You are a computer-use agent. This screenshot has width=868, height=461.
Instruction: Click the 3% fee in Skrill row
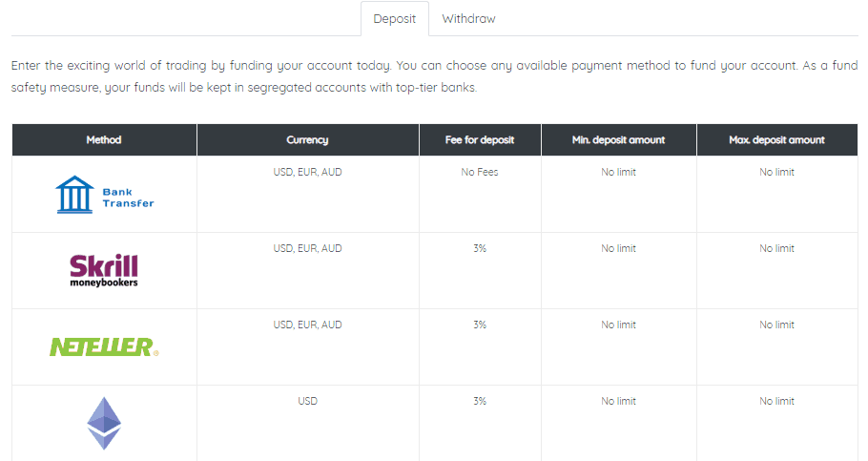[480, 249]
